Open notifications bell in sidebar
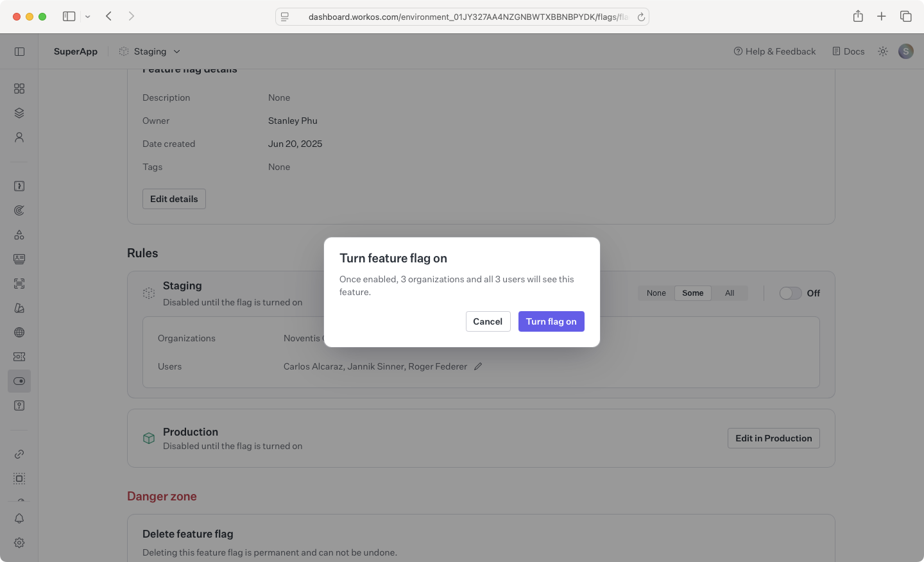The width and height of the screenshot is (924, 562). click(x=19, y=518)
